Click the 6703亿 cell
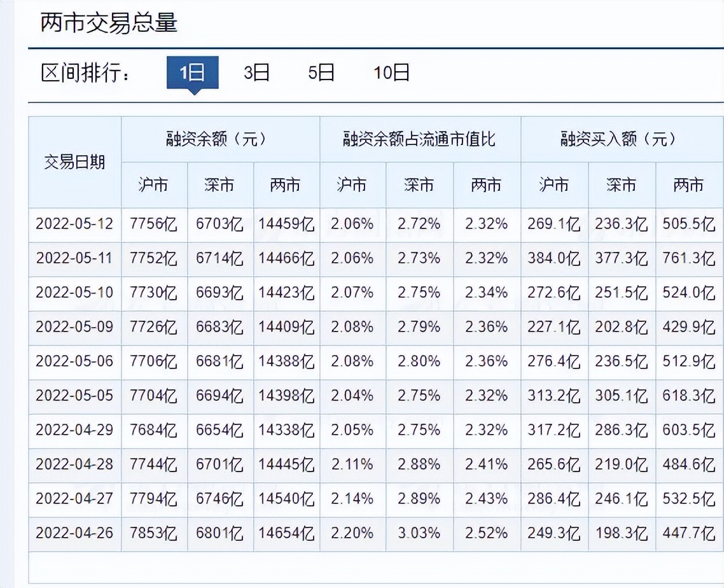724x588 pixels. tap(220, 225)
